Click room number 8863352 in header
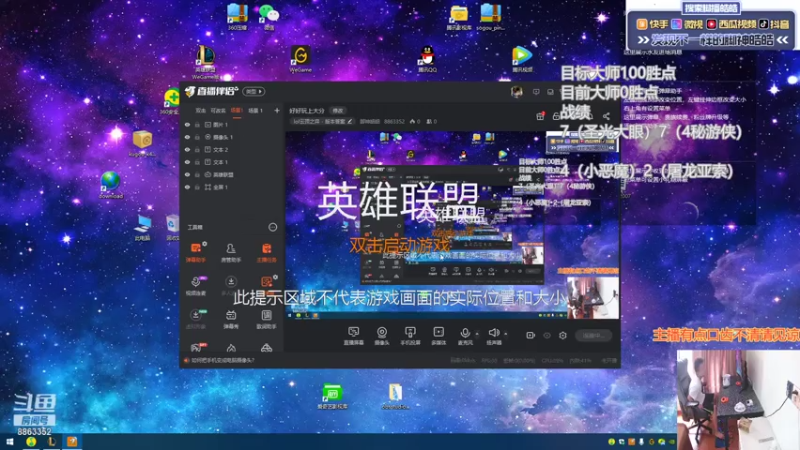The height and width of the screenshot is (450, 800). point(393,121)
